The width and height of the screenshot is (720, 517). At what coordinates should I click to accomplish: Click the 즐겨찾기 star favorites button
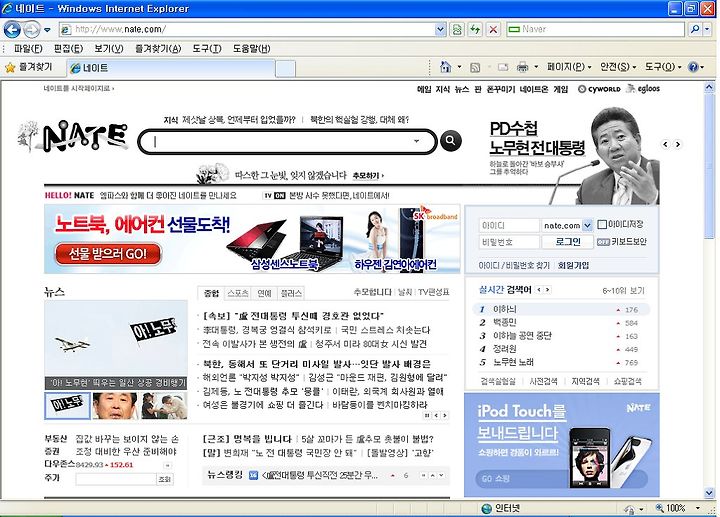28,67
